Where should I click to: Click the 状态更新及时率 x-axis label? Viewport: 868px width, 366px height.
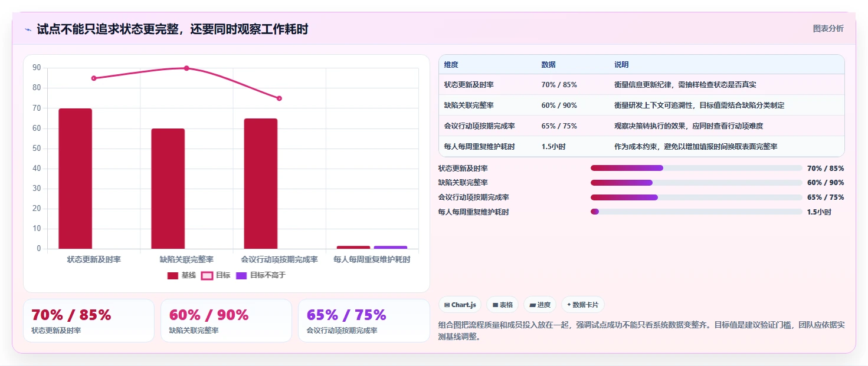pyautogui.click(x=94, y=259)
